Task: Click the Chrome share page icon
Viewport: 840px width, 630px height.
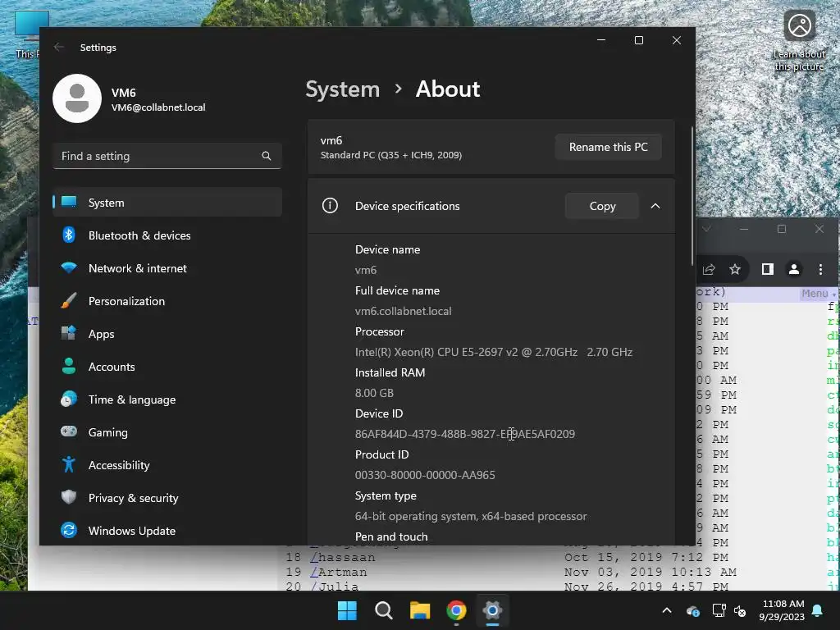Action: point(709,269)
